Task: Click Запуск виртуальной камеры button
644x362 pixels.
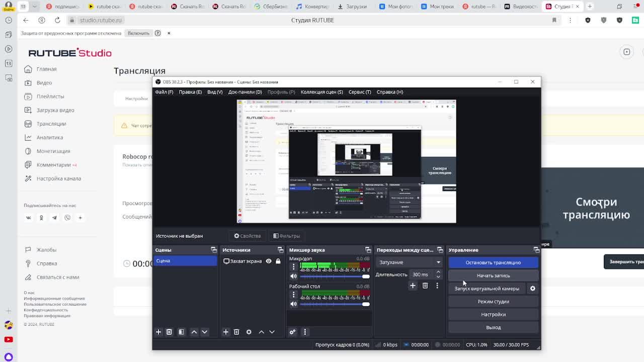Action: click(487, 289)
